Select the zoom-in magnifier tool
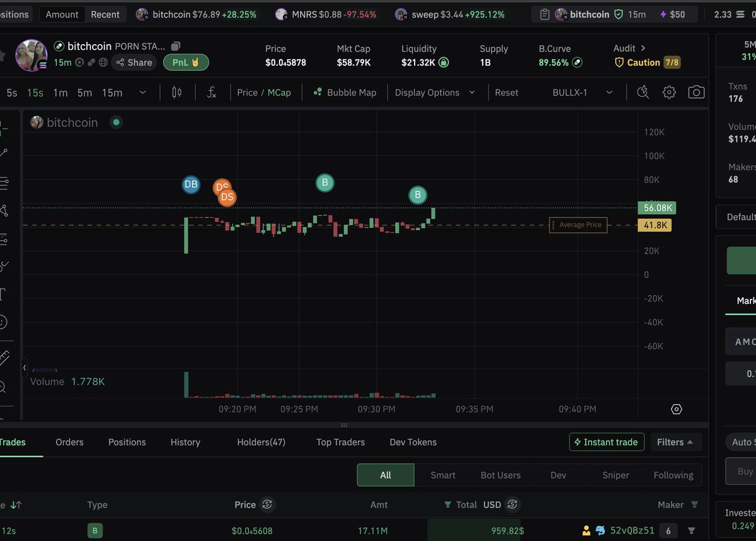 (3, 386)
